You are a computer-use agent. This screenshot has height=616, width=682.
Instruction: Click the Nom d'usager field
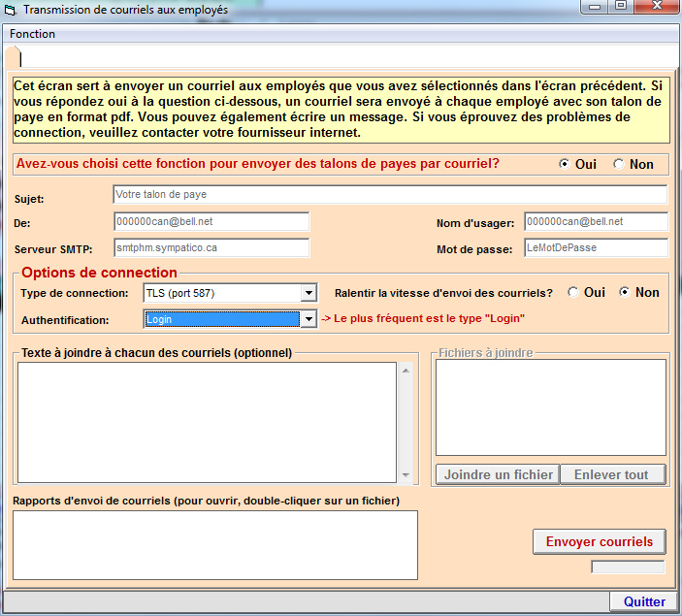click(x=596, y=222)
